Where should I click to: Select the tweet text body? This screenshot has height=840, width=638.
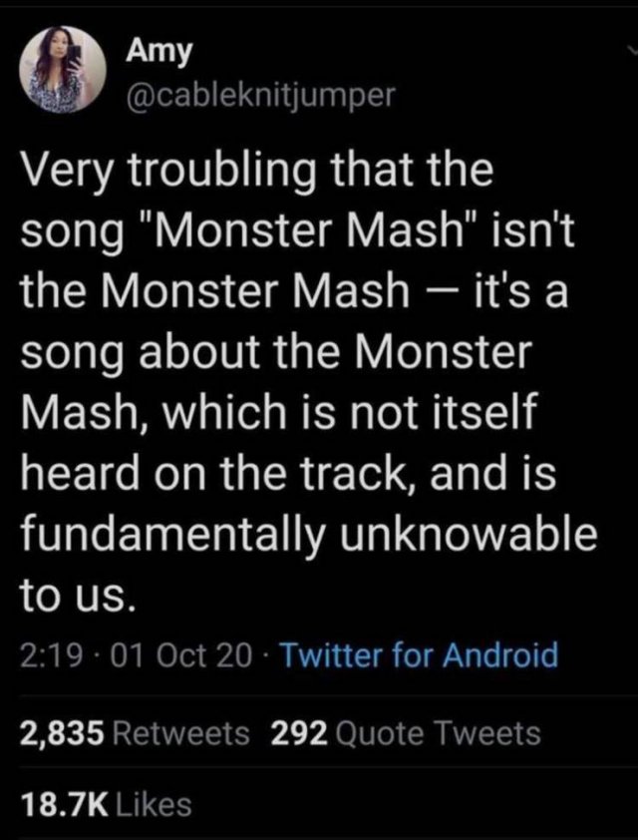[x=308, y=381]
